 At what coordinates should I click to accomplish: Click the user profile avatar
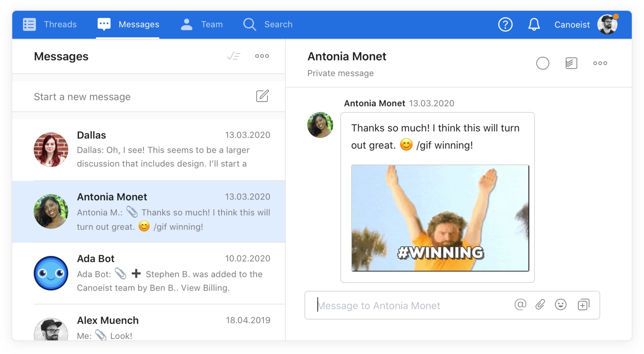click(607, 25)
